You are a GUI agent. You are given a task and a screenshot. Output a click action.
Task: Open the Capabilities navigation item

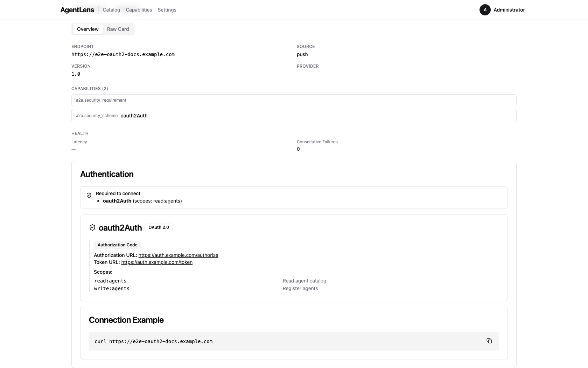[x=139, y=10]
